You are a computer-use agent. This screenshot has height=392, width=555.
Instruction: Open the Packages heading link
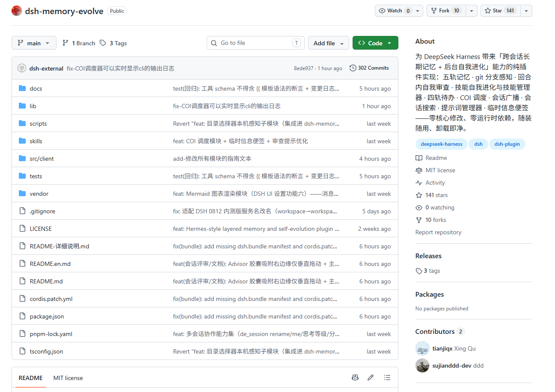point(430,294)
